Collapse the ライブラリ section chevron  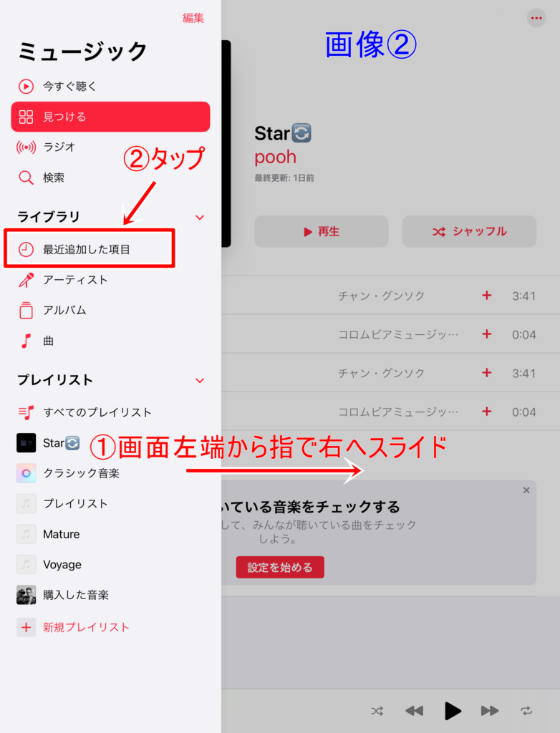pos(200,218)
